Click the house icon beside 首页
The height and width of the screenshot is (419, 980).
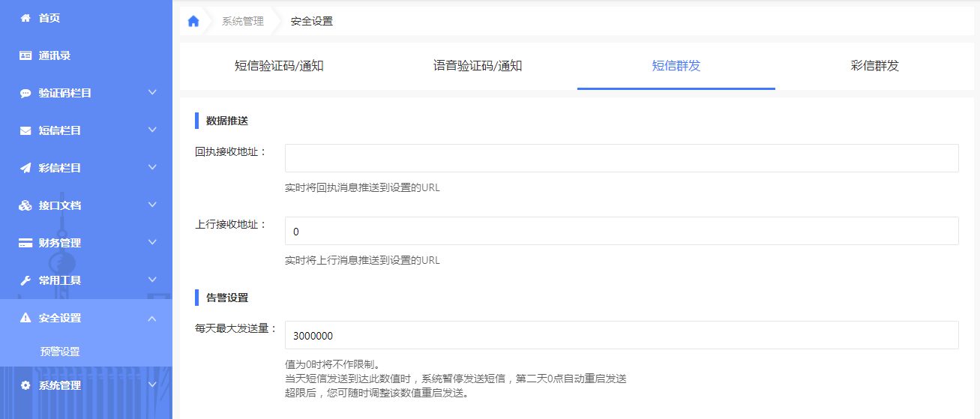25,18
